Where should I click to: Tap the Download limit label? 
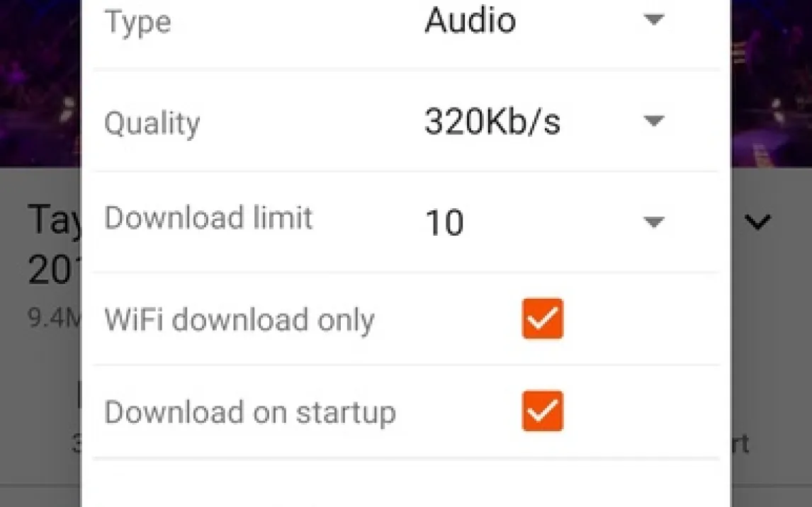click(208, 217)
